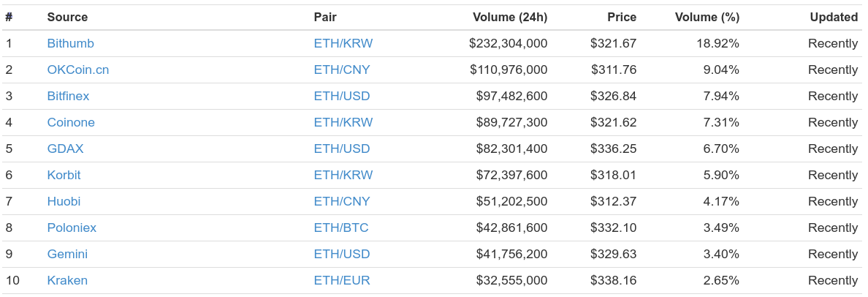Screen dimensions: 868x297
Task: Visit the GDAX source link
Action: [65, 148]
